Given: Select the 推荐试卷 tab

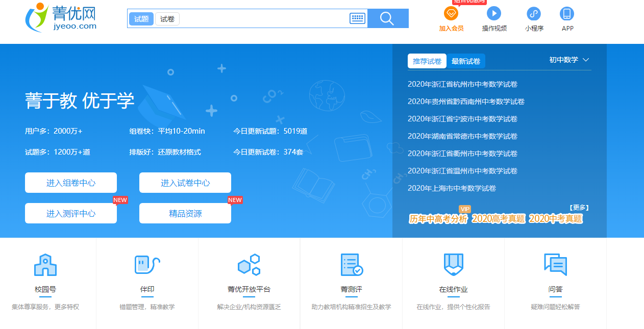Looking at the screenshot, I should 427,60.
